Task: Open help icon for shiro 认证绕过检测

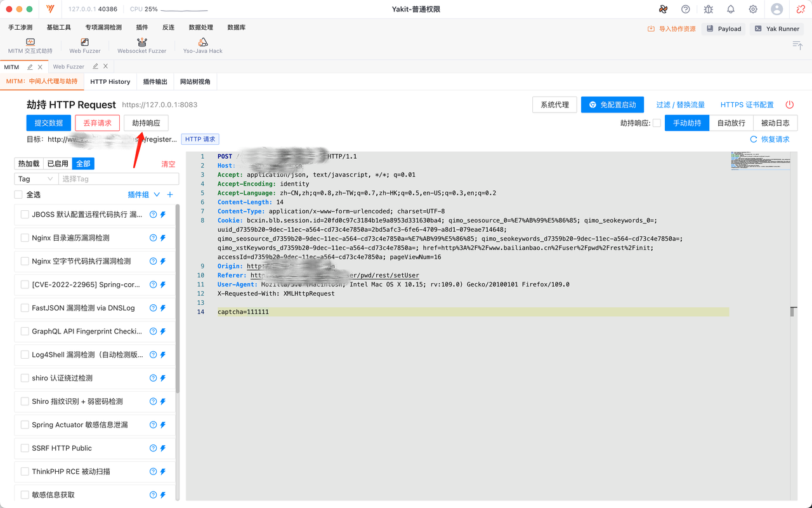Action: (x=153, y=378)
